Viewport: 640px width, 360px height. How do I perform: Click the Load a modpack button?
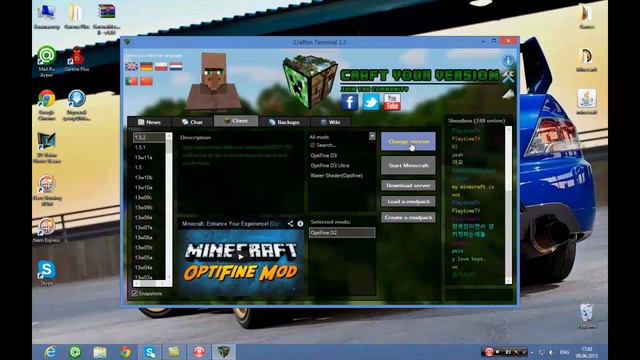click(x=408, y=201)
